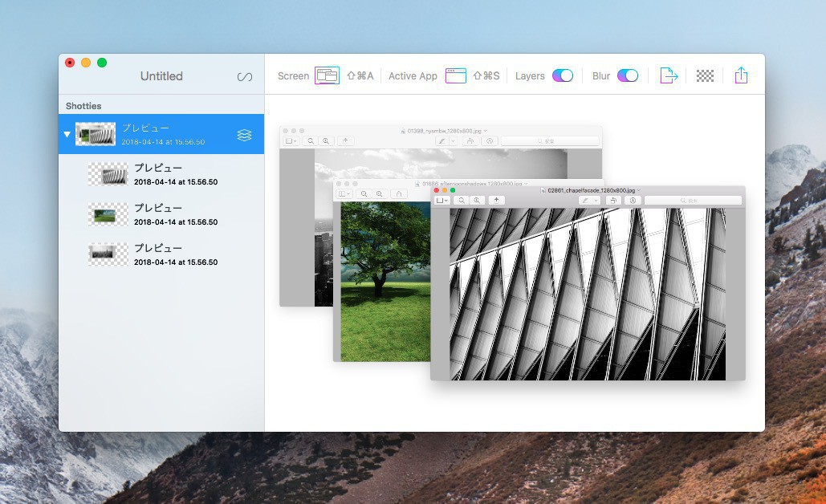The height and width of the screenshot is (504, 826).
Task: Select the child layer with the facade thumbnail
Action: click(108, 174)
